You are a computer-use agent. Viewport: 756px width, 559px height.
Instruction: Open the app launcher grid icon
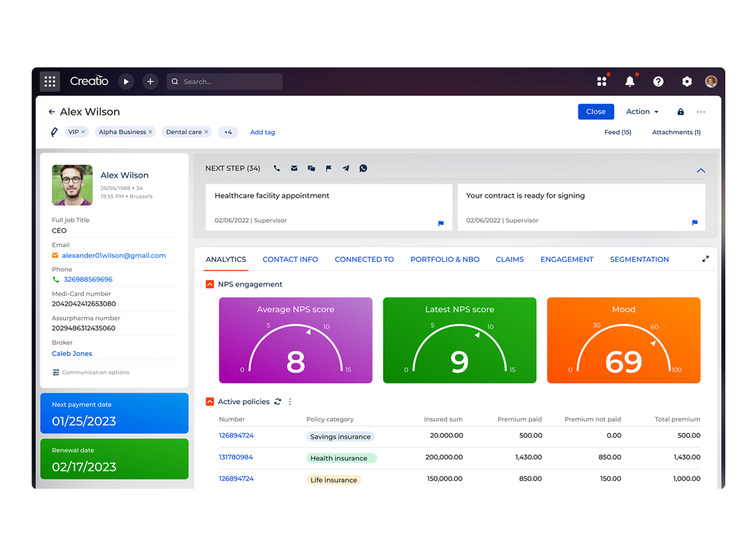click(x=50, y=82)
